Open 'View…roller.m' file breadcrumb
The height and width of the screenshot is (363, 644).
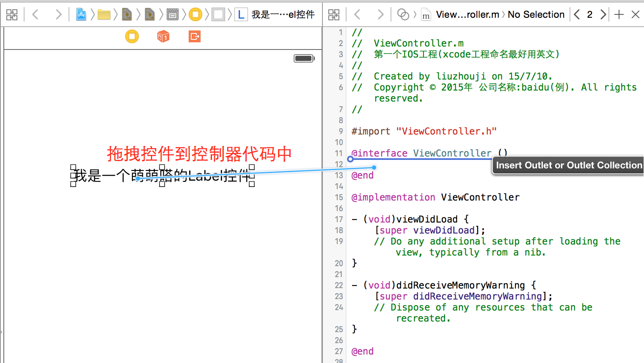(468, 15)
